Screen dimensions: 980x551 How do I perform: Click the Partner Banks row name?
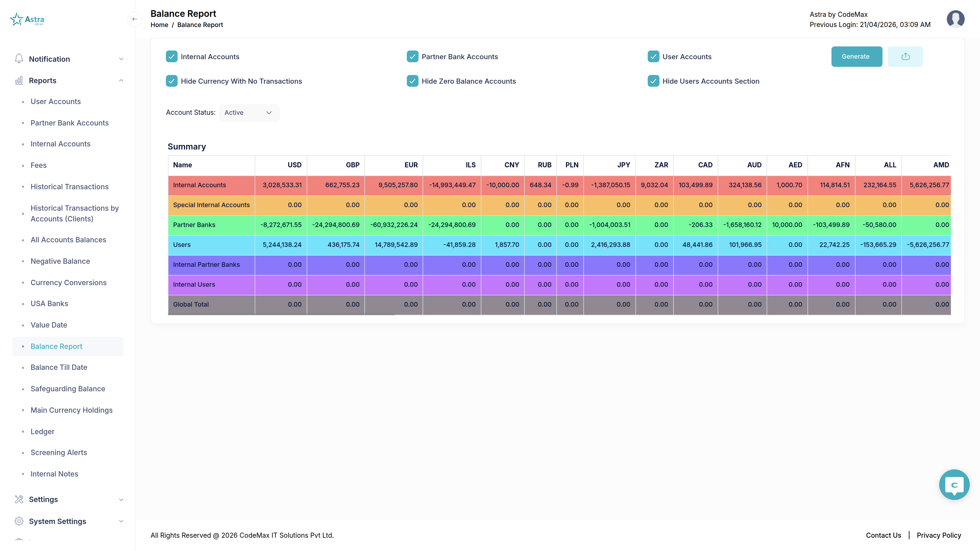(x=194, y=225)
